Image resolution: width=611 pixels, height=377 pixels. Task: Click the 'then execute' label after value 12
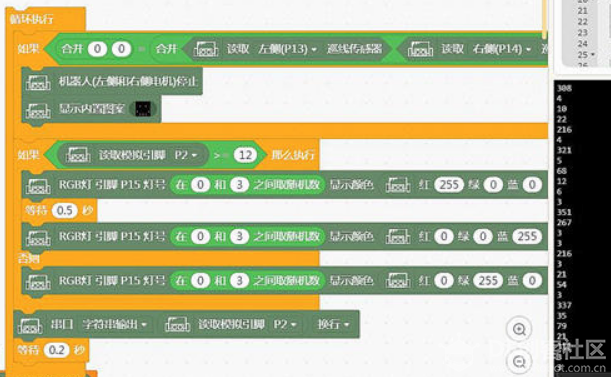[x=292, y=155]
